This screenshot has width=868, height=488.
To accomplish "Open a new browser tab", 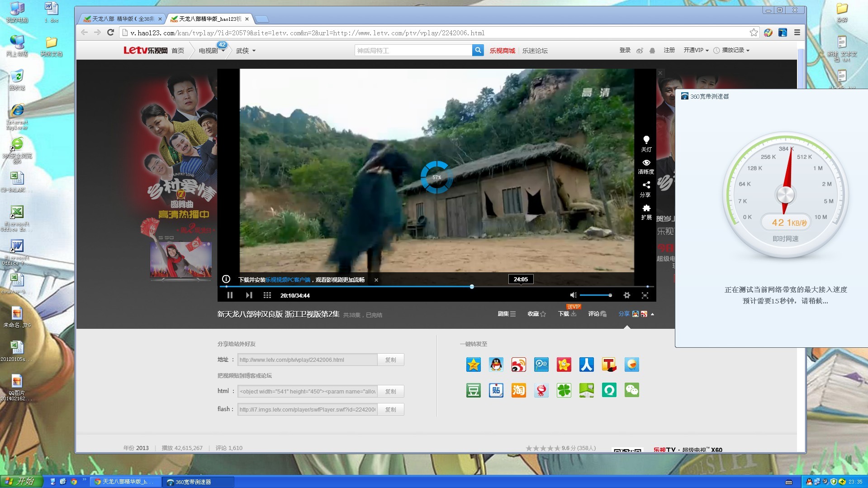I will [x=261, y=19].
